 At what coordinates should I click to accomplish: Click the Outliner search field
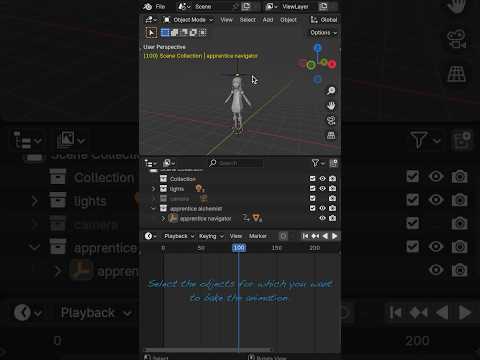tap(236, 163)
